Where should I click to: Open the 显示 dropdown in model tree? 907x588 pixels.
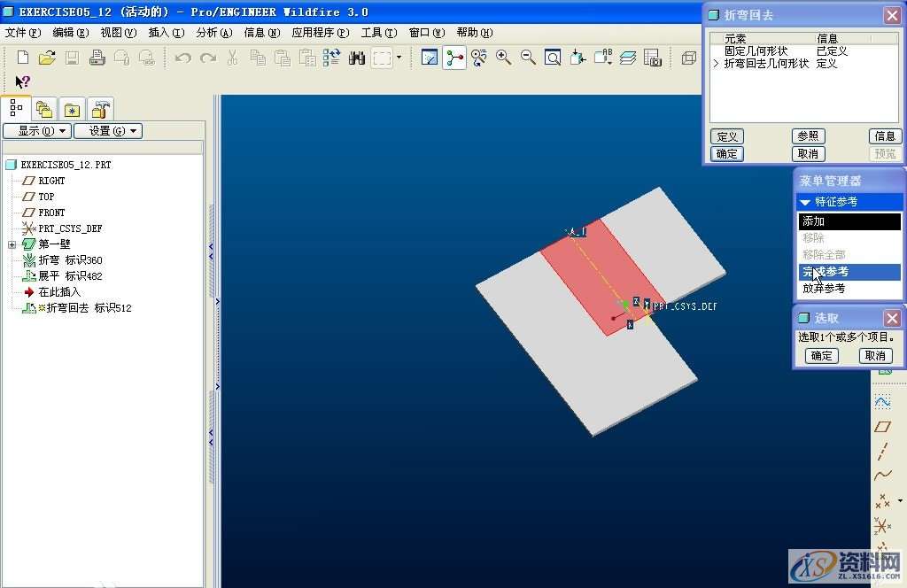pos(36,131)
